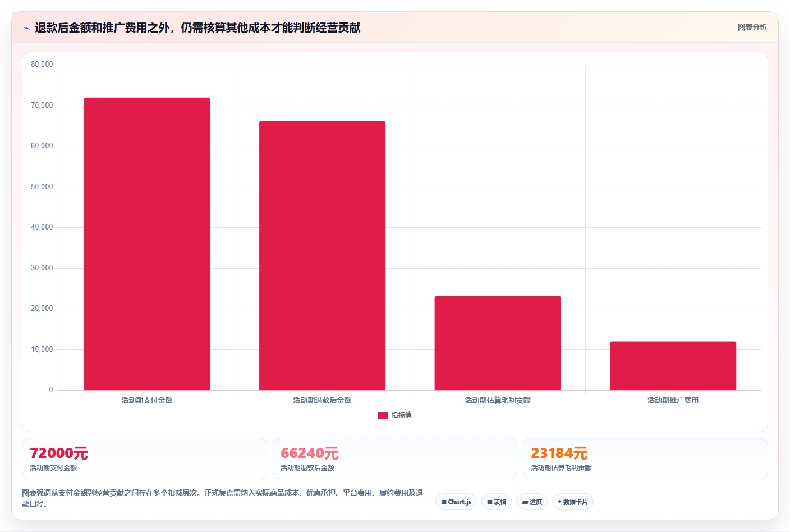
Task: Click the 40,000 y-axis tick label
Action: coord(42,227)
